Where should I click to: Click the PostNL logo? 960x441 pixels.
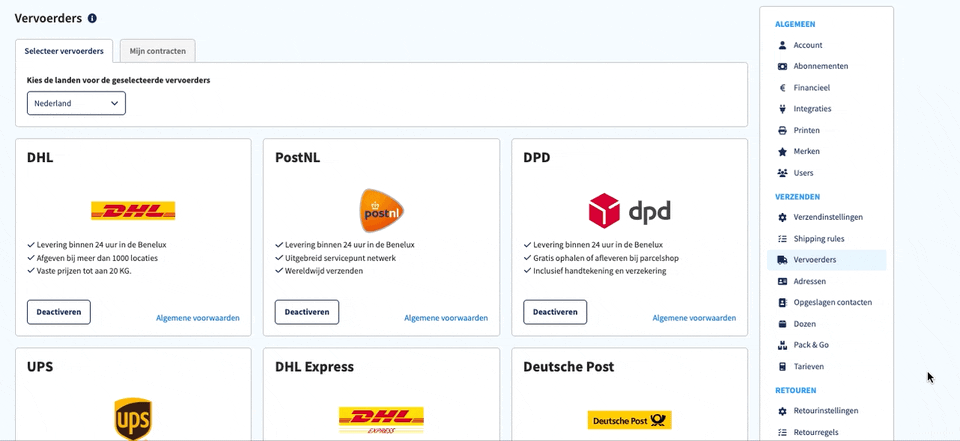(381, 211)
